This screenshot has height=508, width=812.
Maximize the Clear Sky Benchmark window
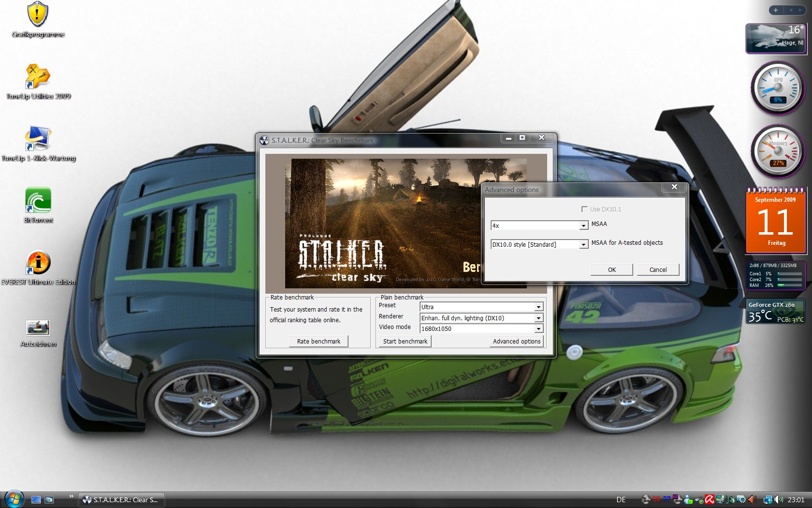tap(522, 138)
